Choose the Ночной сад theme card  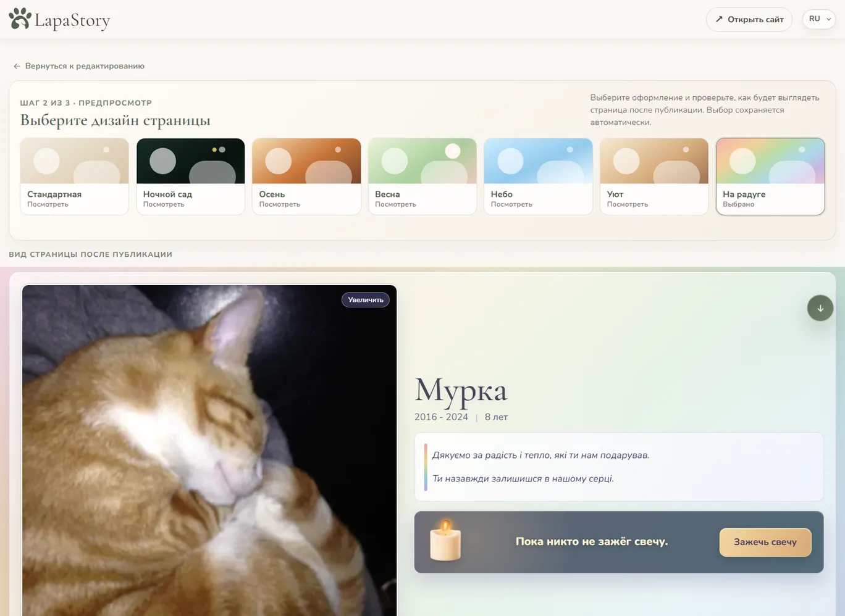click(190, 177)
